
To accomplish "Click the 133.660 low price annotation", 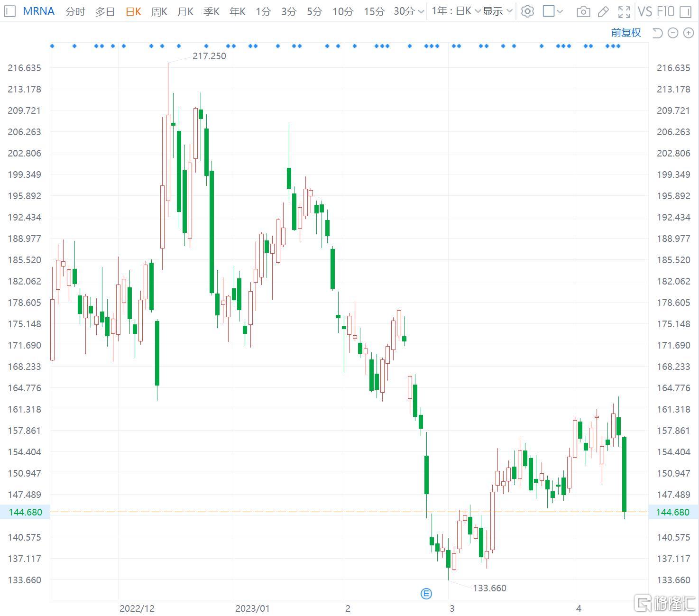I will 489,588.
